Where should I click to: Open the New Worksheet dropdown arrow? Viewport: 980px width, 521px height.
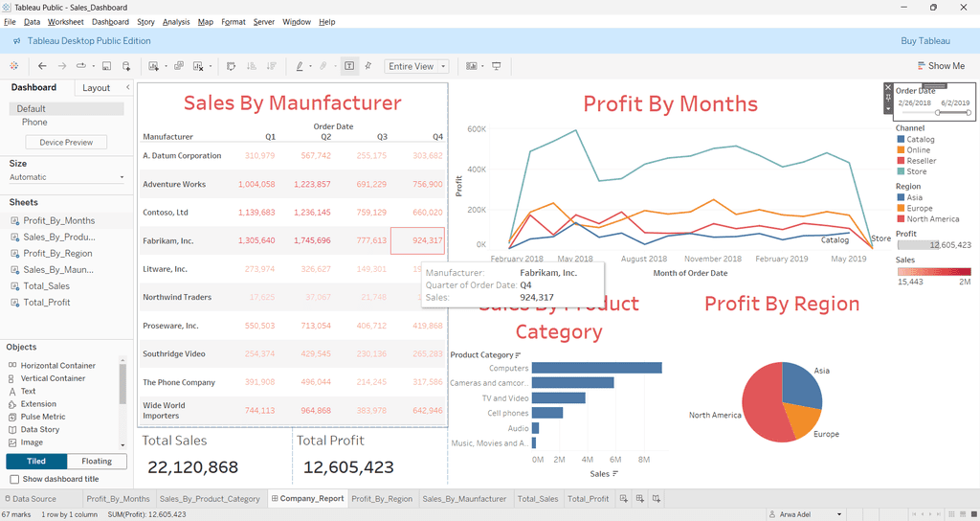coord(166,66)
